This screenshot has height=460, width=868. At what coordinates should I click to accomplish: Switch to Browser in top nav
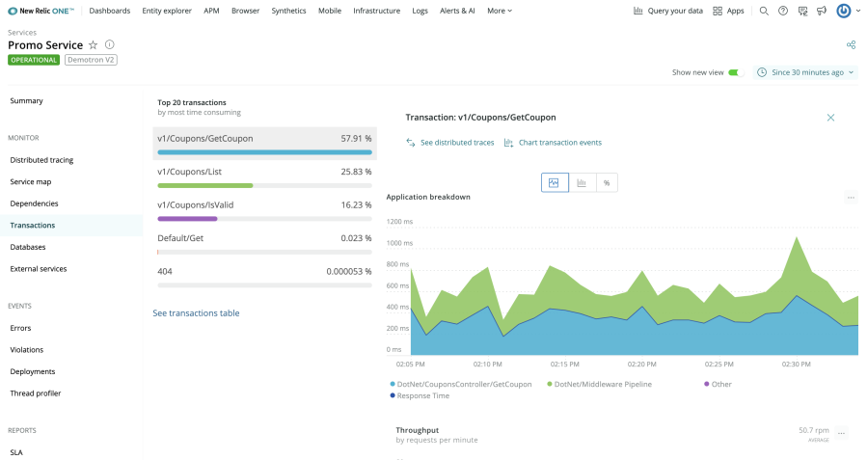pos(245,11)
